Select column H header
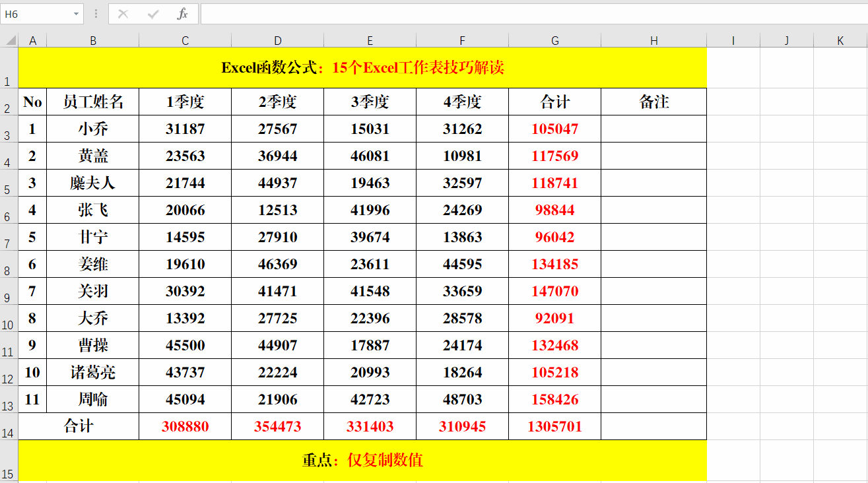The height and width of the screenshot is (483, 868). pos(654,41)
